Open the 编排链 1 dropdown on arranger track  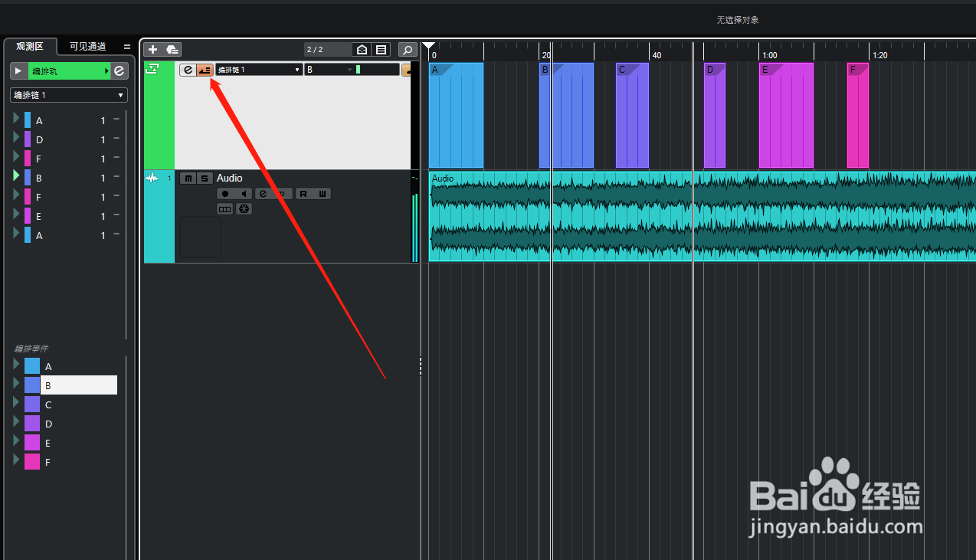point(259,70)
